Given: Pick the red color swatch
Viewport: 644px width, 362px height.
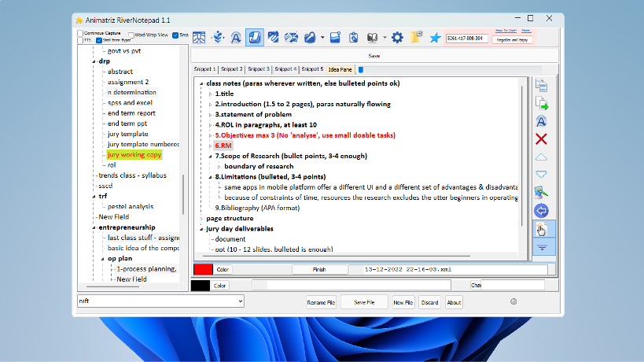Looking at the screenshot, I should [x=203, y=270].
